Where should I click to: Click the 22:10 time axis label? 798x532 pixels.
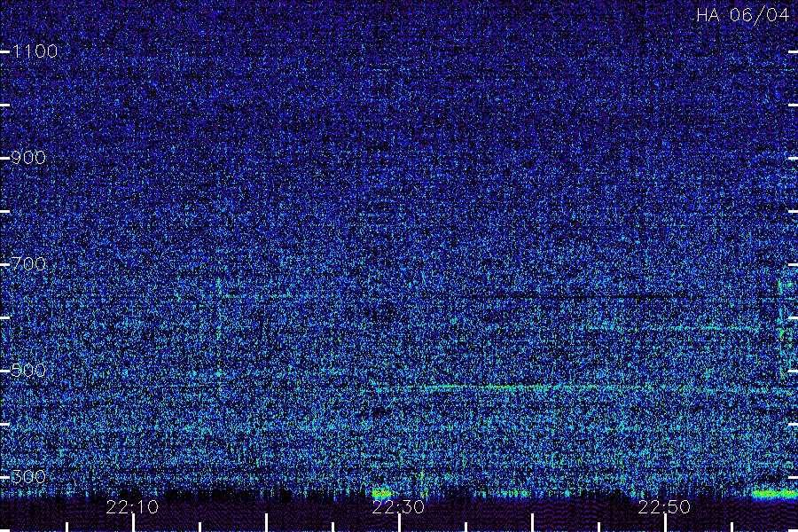[132, 507]
